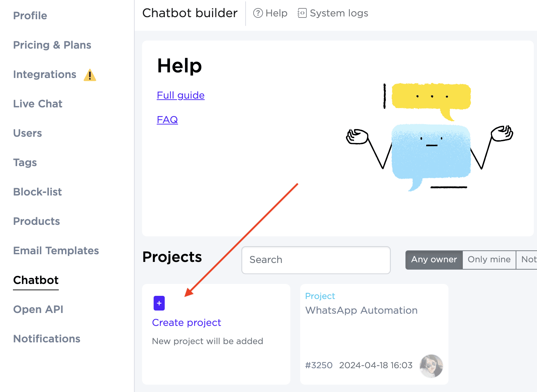Open Live Chat in sidebar
Screen dimensions: 537x392
(38, 104)
